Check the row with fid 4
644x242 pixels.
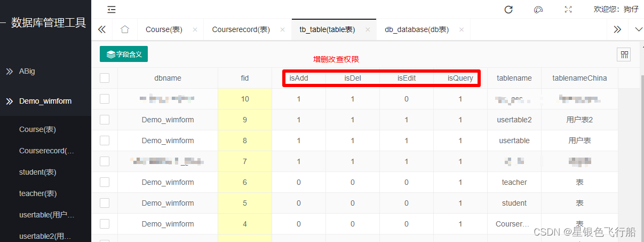click(x=105, y=224)
